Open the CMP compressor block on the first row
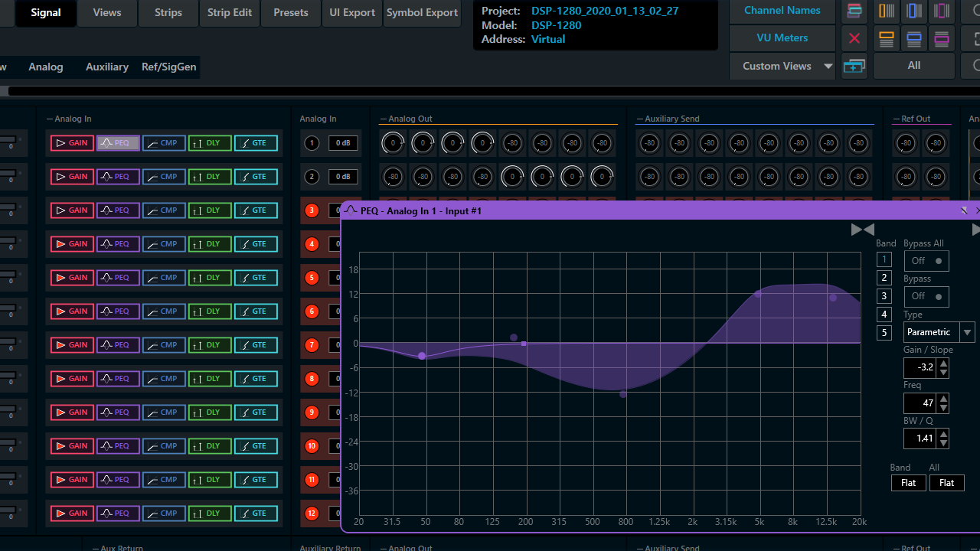Image resolution: width=980 pixels, height=551 pixels. pos(164,143)
